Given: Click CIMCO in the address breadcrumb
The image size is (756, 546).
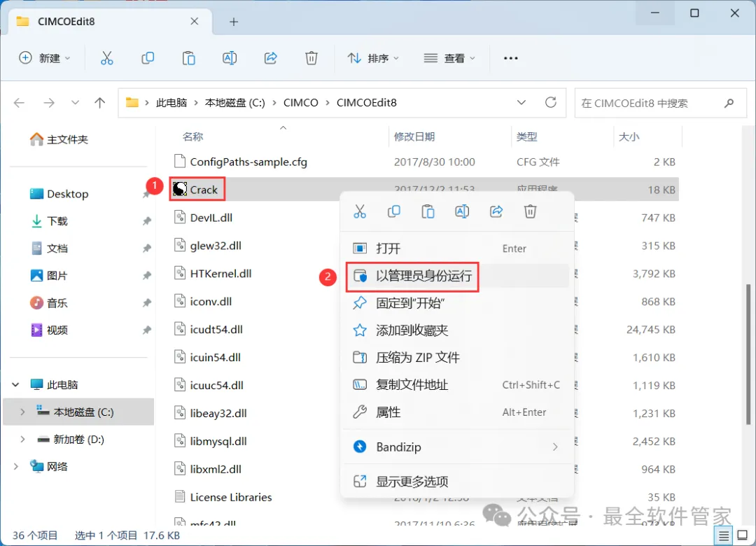Looking at the screenshot, I should (300, 103).
